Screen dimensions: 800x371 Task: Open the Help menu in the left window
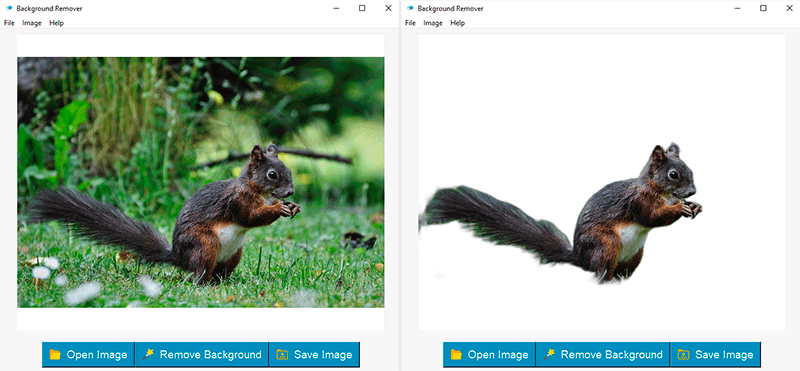pos(57,23)
